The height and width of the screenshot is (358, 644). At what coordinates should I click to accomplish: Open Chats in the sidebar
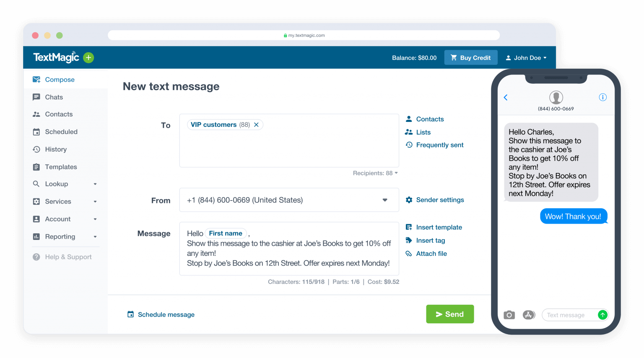point(54,97)
